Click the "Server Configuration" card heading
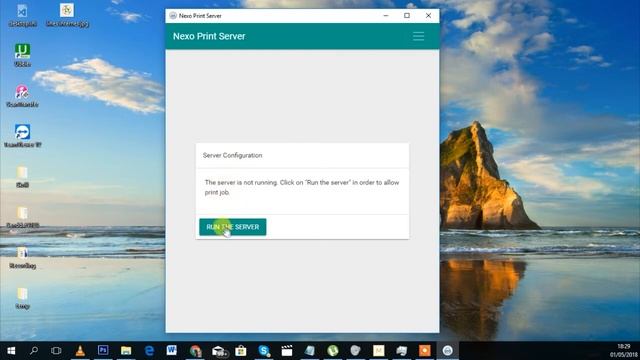 [x=232, y=156]
